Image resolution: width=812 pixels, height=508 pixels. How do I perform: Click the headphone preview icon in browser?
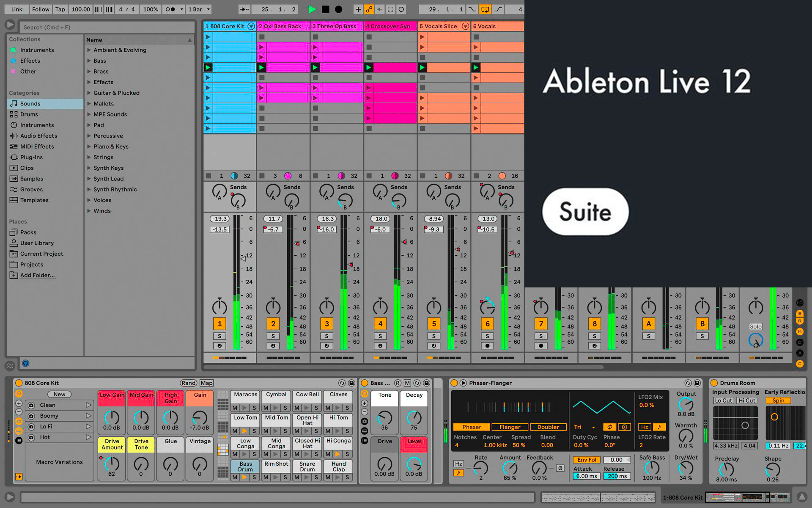25,363
